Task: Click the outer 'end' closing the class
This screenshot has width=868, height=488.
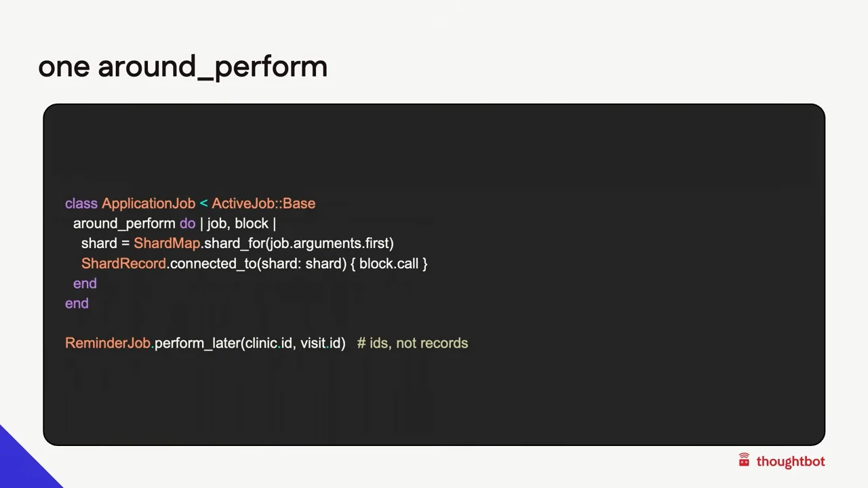Action: pos(77,303)
